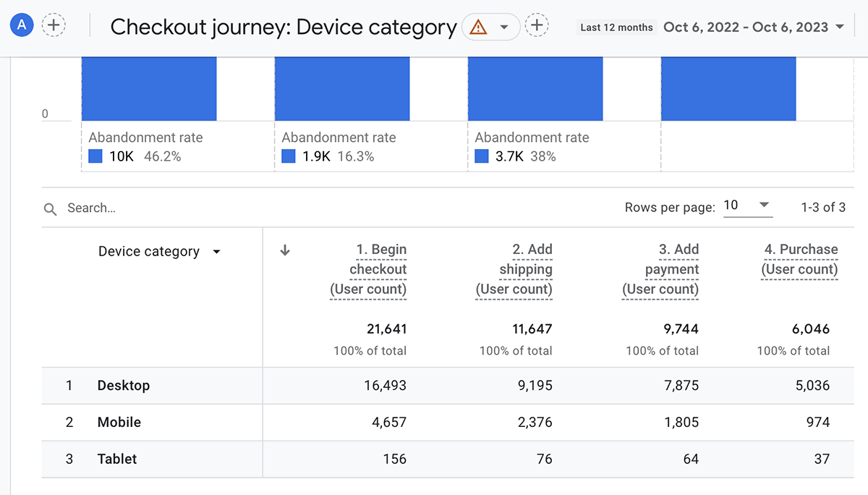Screen dimensions: 868x495
Task: Select the Mobile row in table
Action: pos(119,423)
